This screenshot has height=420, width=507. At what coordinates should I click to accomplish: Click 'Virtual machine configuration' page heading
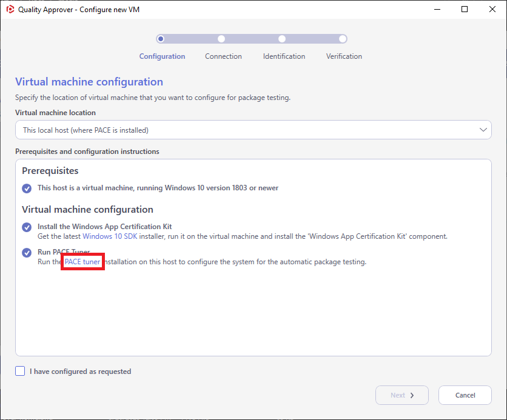coord(89,82)
